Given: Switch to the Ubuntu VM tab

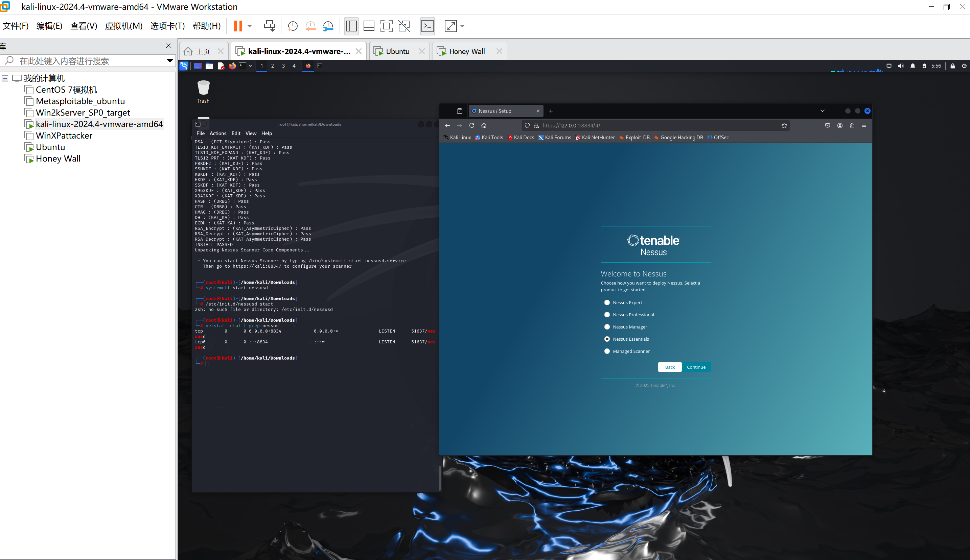Looking at the screenshot, I should click(x=397, y=51).
